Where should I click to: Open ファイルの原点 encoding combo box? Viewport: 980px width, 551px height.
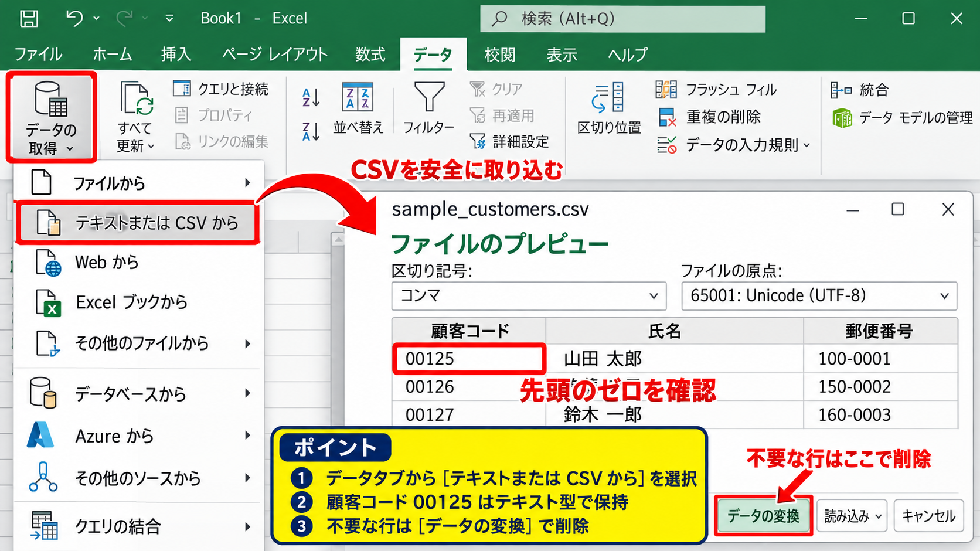click(819, 296)
